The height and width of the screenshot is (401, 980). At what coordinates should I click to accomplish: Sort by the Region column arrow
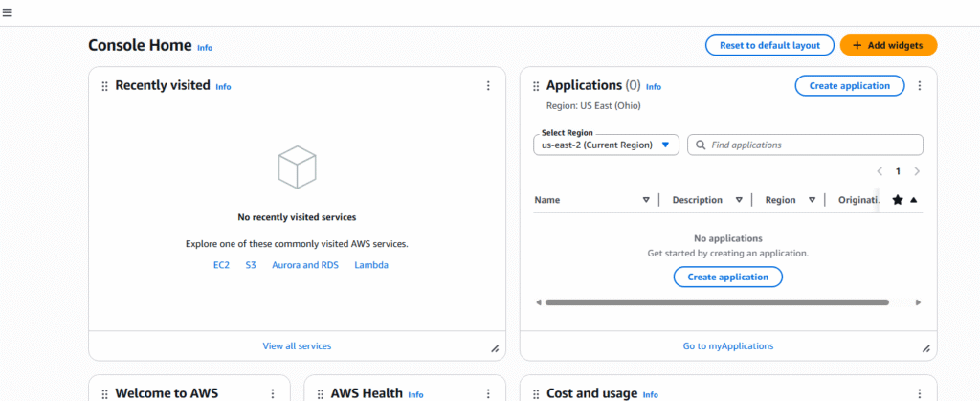tap(812, 200)
